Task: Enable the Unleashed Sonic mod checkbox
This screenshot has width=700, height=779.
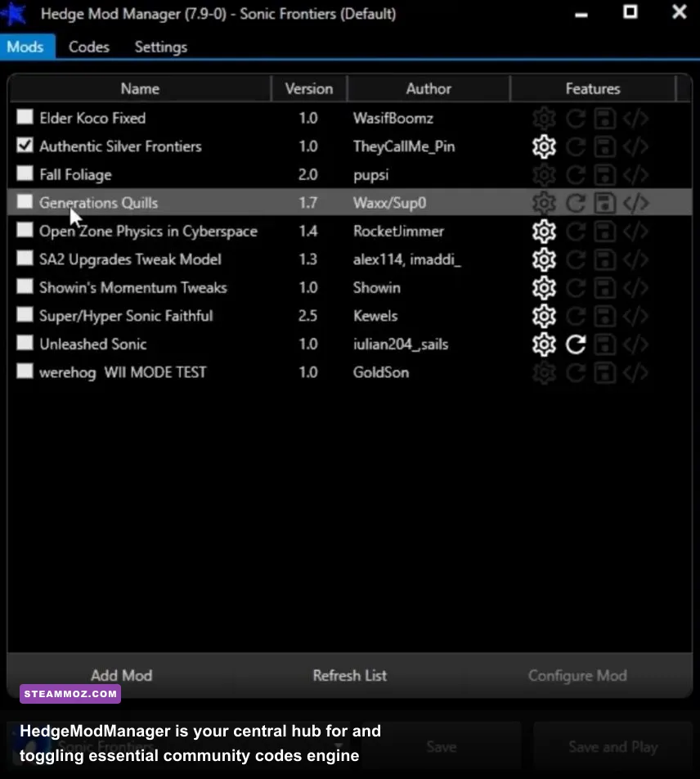Action: point(25,344)
